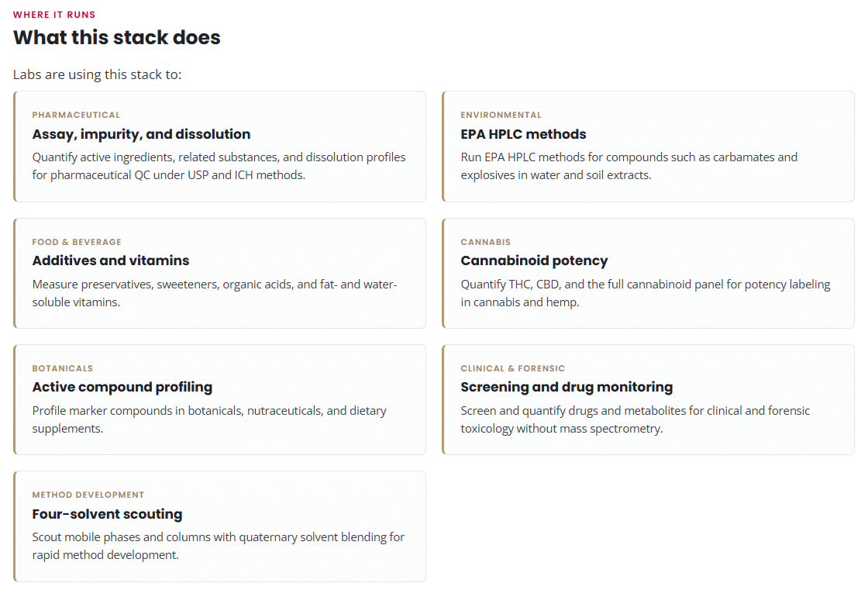
Task: Open the Botanicals card
Action: click(220, 399)
